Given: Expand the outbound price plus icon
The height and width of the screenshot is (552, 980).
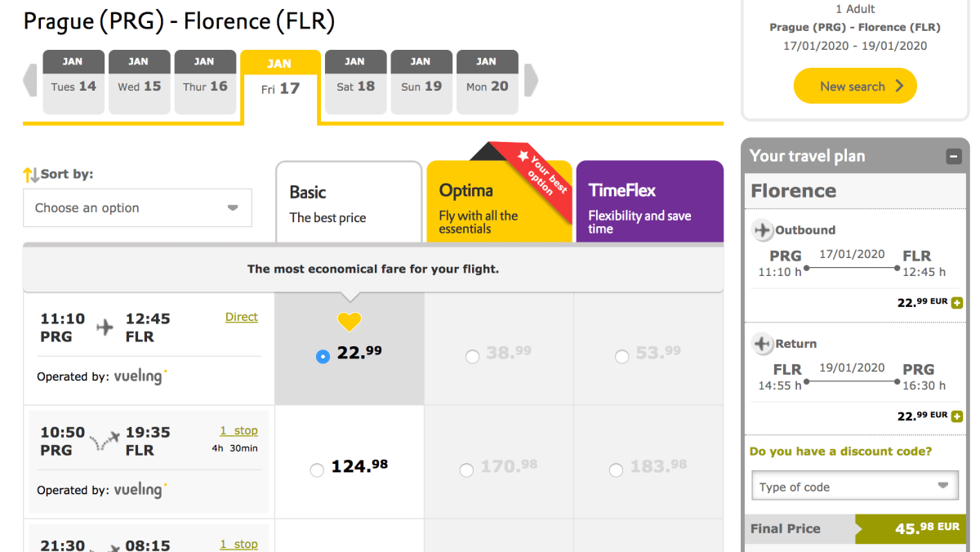Looking at the screenshot, I should (957, 303).
